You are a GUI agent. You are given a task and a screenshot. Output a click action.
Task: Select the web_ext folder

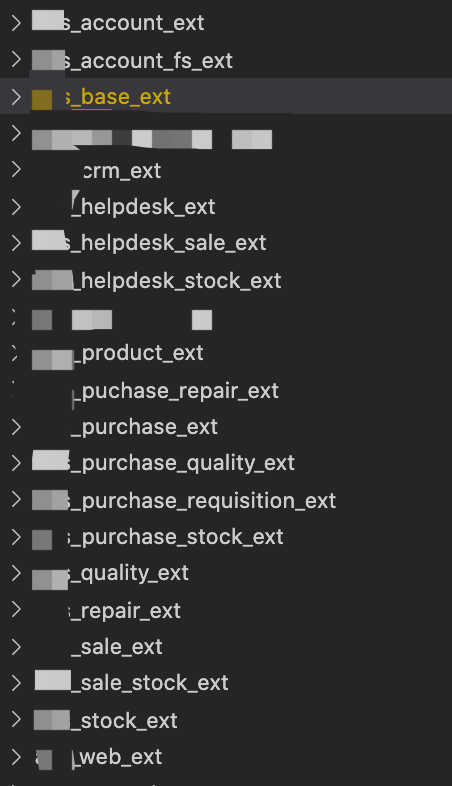117,757
